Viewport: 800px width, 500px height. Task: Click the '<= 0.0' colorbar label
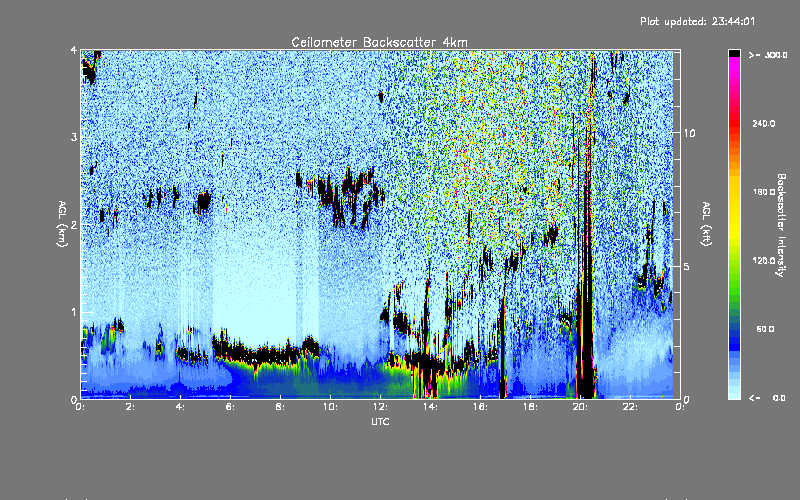767,398
